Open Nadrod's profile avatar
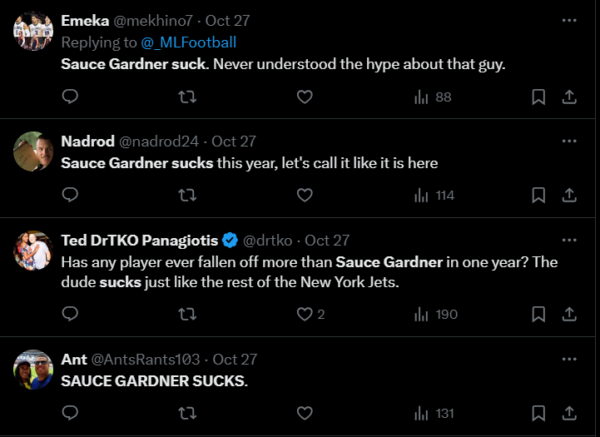600x437 pixels. (33, 152)
